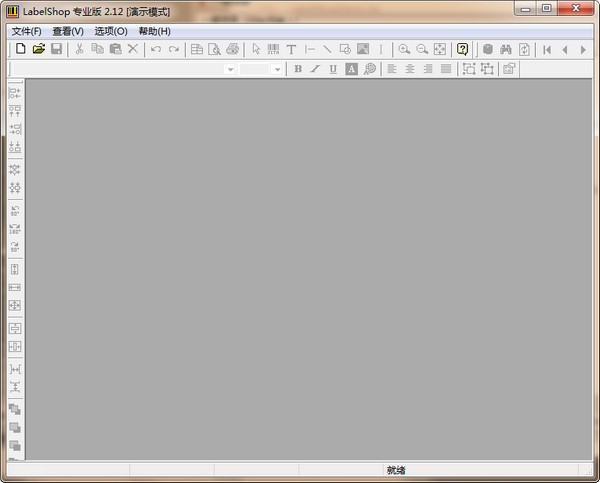Click the make same height icon
Image resolution: width=600 pixels, height=483 pixels.
(15, 269)
